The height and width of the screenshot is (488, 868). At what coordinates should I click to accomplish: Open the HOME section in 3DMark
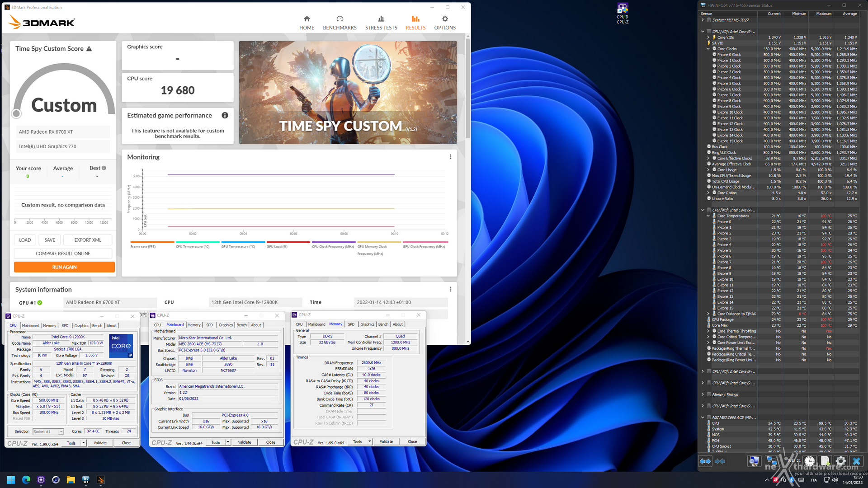tap(307, 23)
